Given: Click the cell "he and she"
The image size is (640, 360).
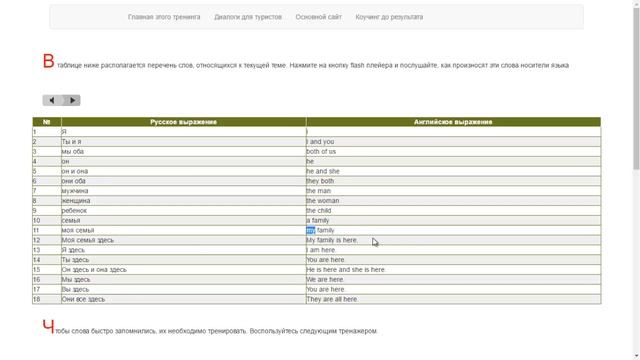Looking at the screenshot, I should 453,171.
